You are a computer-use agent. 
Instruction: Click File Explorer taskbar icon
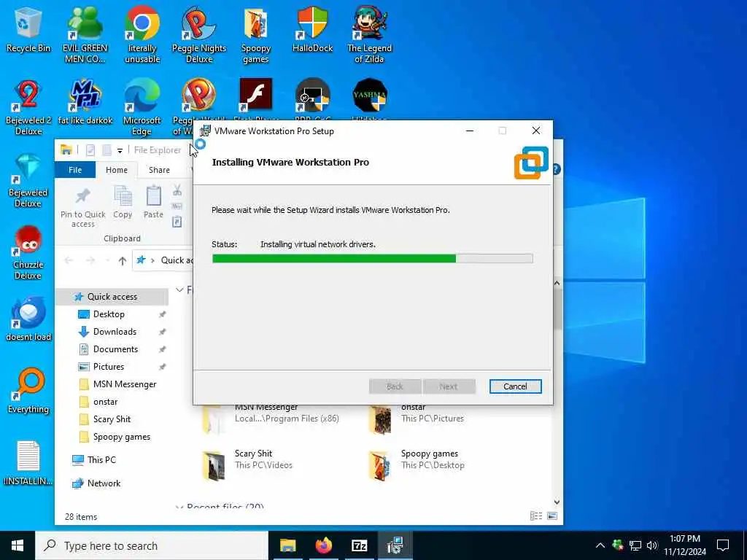click(287, 545)
